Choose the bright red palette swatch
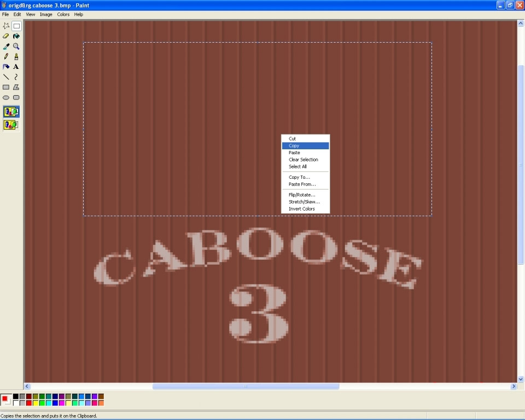 click(x=29, y=403)
